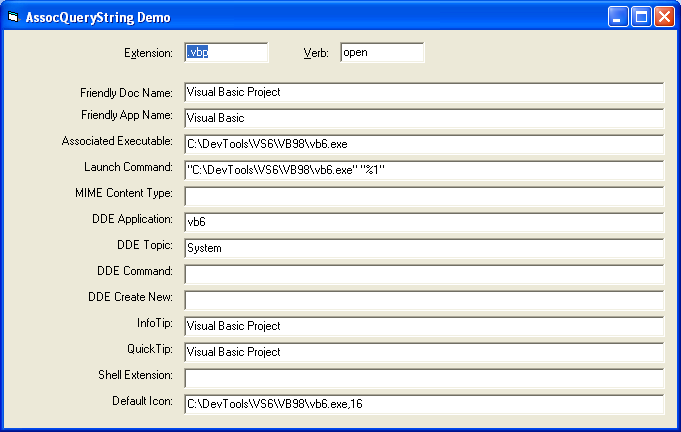Minimize the AssocQueryString Demo window
This screenshot has width=681, height=432.
click(618, 17)
